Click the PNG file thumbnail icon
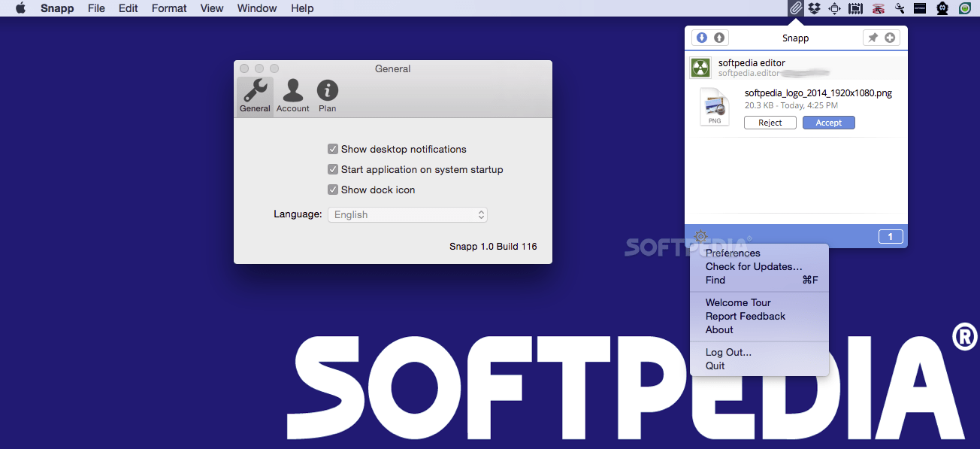 coord(715,107)
